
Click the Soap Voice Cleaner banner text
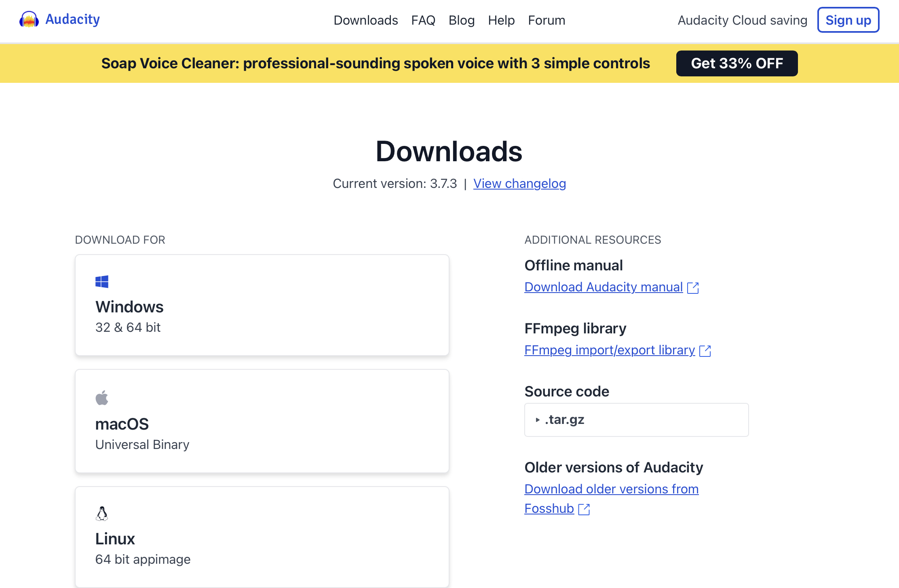pos(376,63)
